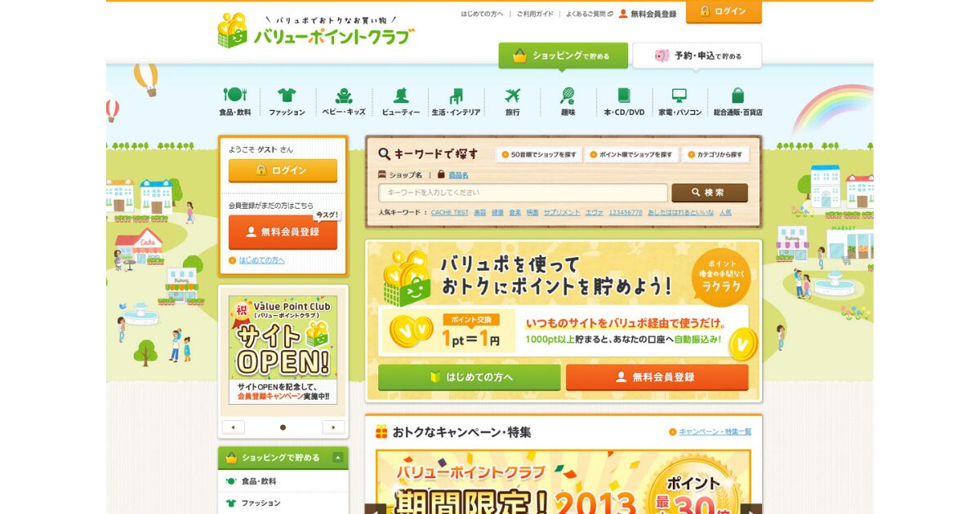The height and width of the screenshot is (514, 980).
Task: Open the 総合通販・百貨店 shopping bag icon
Action: pyautogui.click(x=737, y=95)
